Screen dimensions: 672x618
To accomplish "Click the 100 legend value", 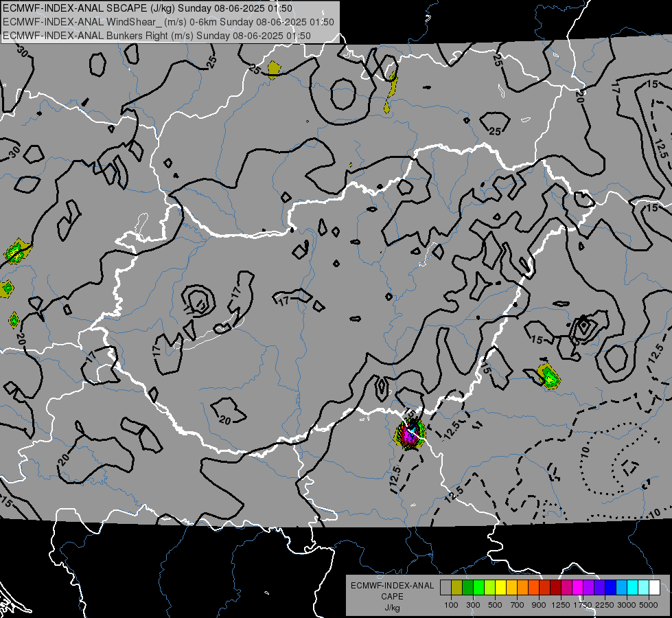I will pos(451,605).
